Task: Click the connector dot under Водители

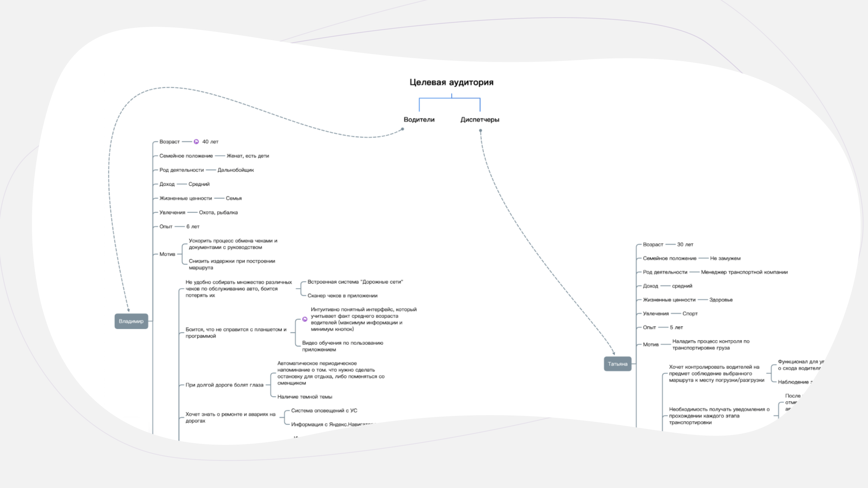Action: [402, 129]
